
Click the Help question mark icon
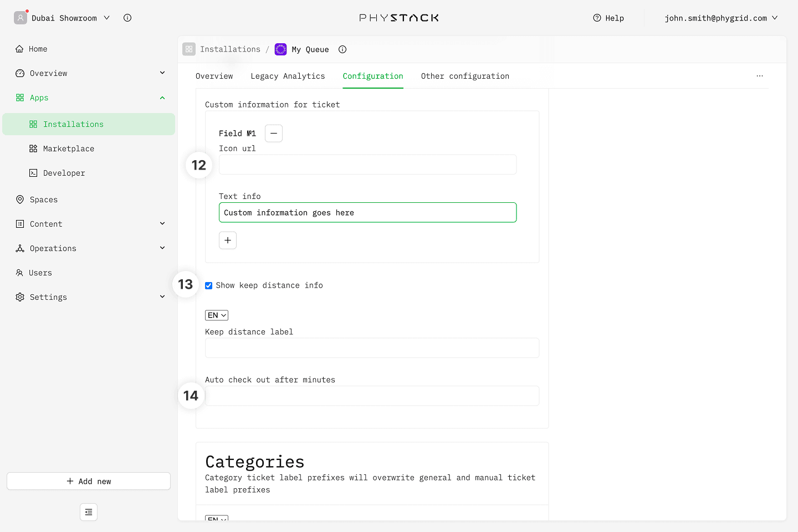tap(597, 18)
